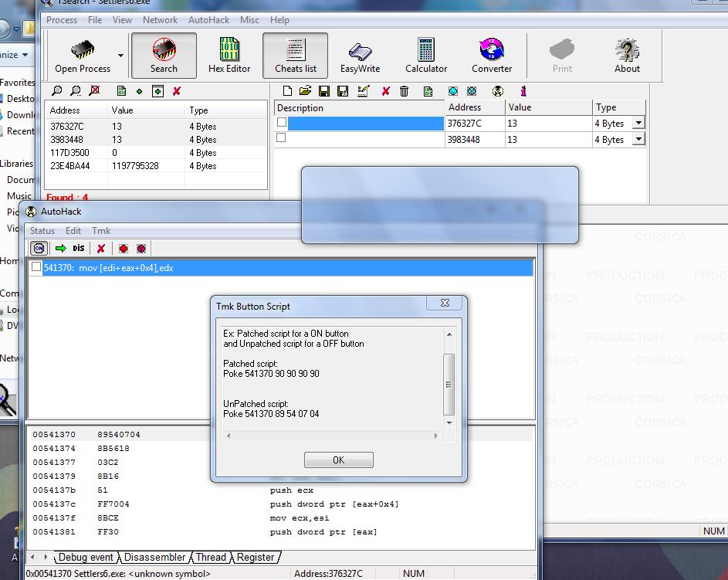Viewport: 728px width, 580px height.
Task: Open the Hex Editor tool
Action: (x=229, y=56)
